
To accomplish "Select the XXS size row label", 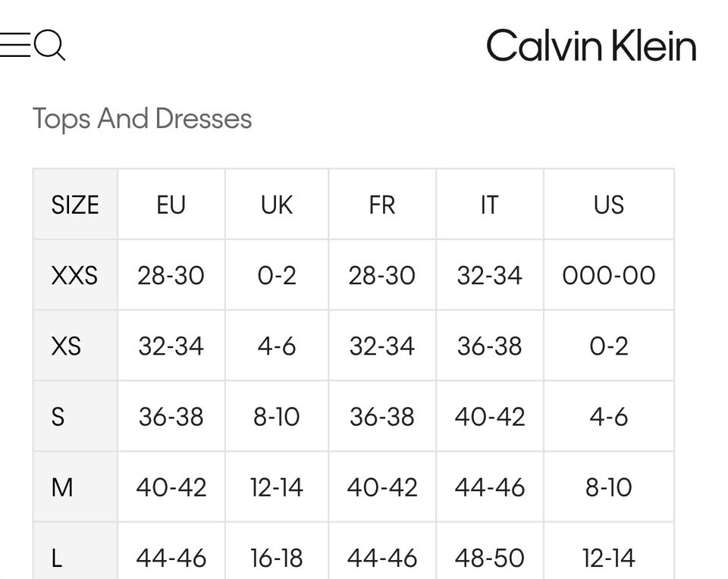I will click(x=74, y=275).
